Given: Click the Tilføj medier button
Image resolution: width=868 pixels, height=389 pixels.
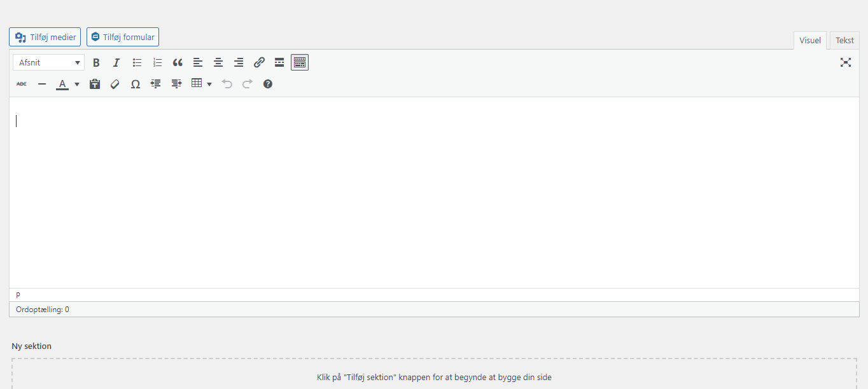Looking at the screenshot, I should pyautogui.click(x=45, y=37).
